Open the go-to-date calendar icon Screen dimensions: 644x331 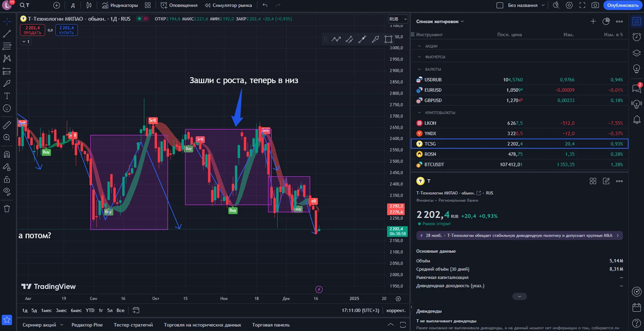[136, 310]
